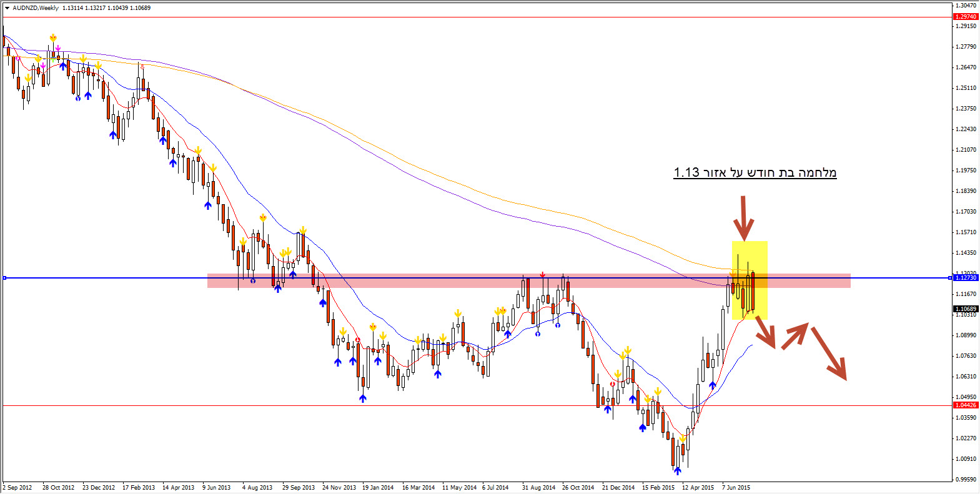Click the 23 Dec 2012 date label
Screen dimensions: 980x494
point(99,487)
